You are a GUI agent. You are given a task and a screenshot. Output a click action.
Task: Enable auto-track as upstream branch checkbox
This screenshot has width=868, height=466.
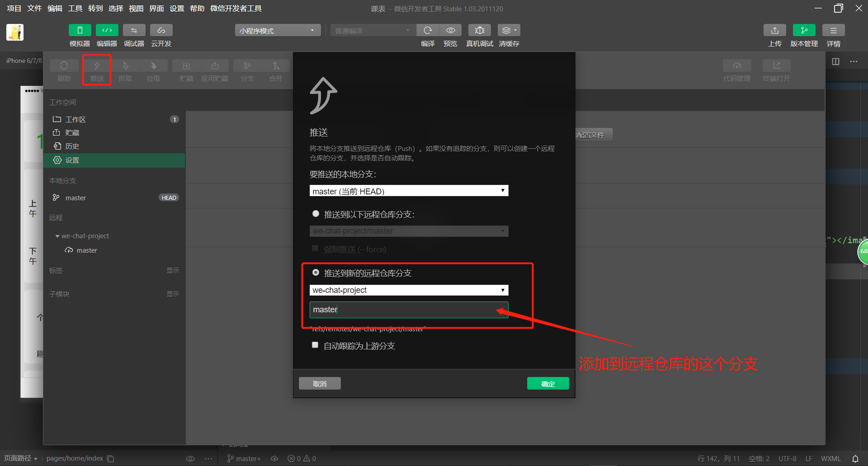coord(315,345)
